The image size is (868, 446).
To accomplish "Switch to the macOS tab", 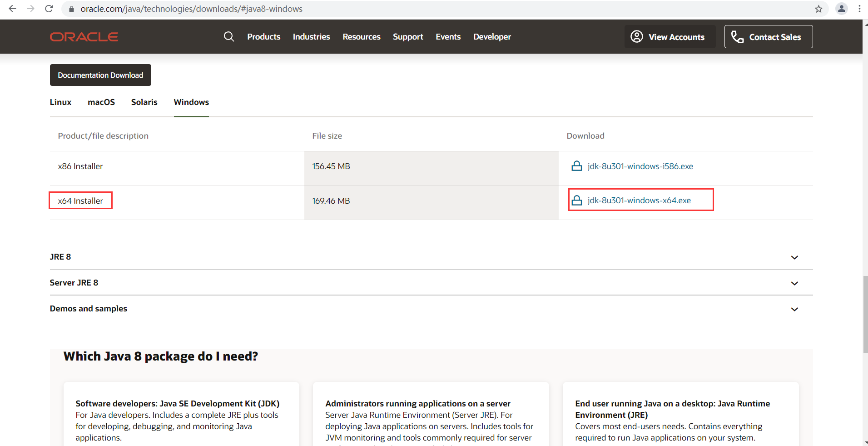I will (x=101, y=102).
